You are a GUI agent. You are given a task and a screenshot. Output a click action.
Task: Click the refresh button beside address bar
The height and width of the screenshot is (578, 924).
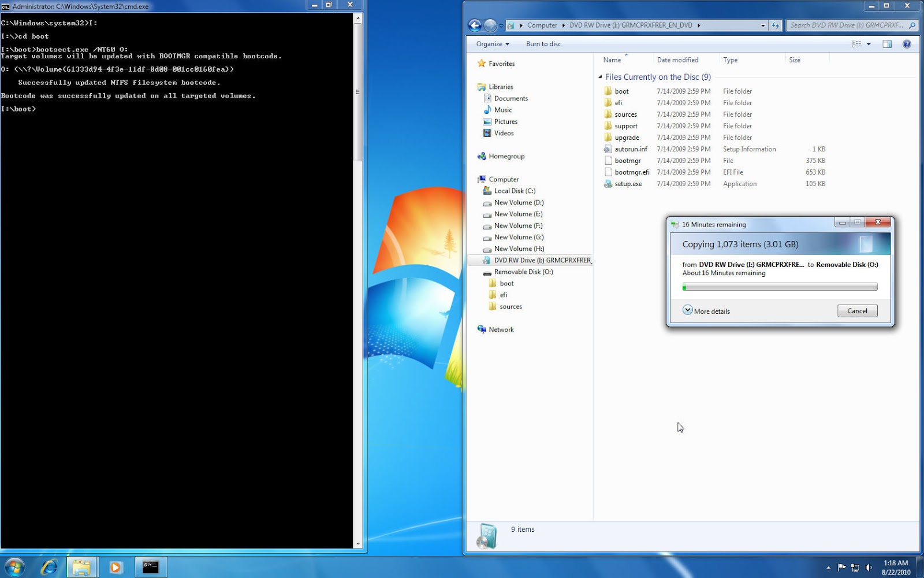click(776, 25)
